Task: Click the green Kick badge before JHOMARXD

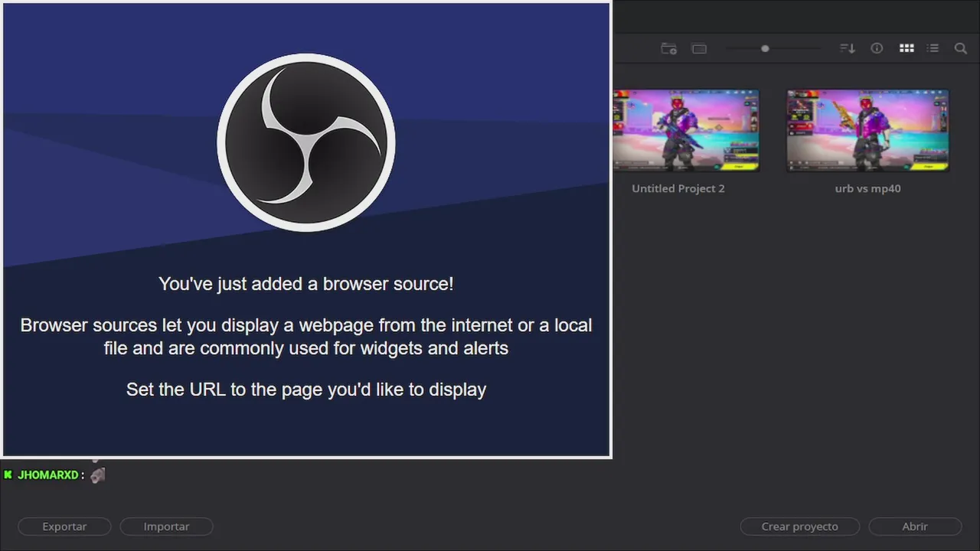Action: [8, 475]
